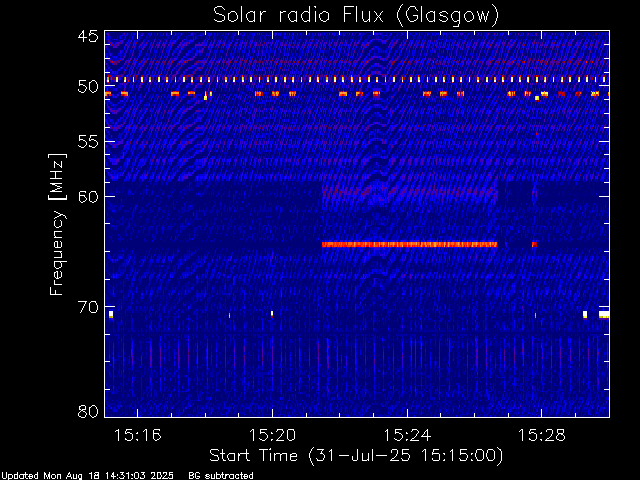Image resolution: width=640 pixels, height=480 pixels.
Task: Click the bright white signal at far right near 70 MHz
Action: 604,314
